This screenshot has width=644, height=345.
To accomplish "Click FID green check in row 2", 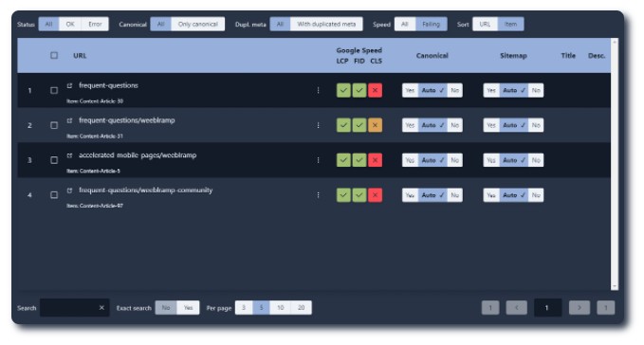I will [x=359, y=125].
